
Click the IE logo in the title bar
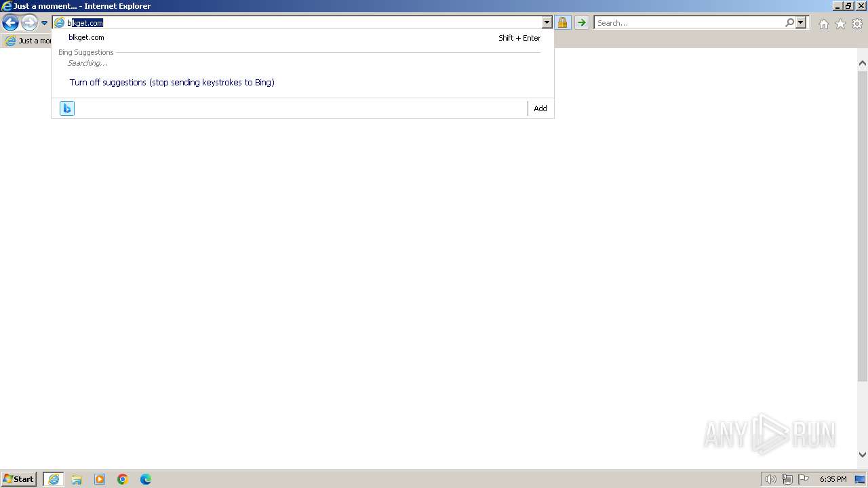pos(7,6)
